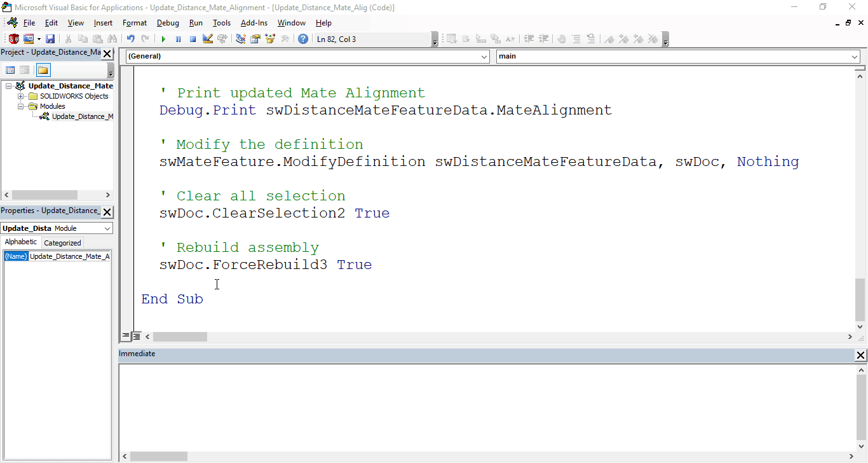Indent the code using the Indent icon
The image size is (868, 463).
(x=529, y=39)
